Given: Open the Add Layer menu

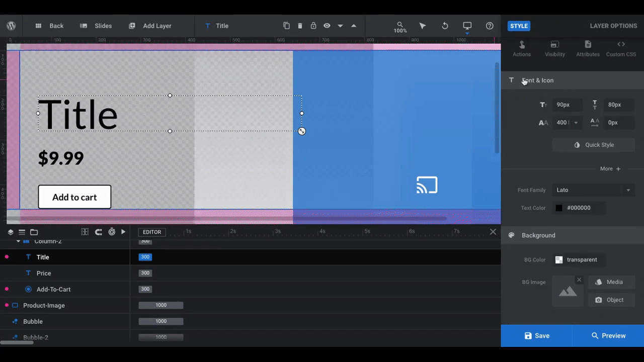Looking at the screenshot, I should point(150,26).
